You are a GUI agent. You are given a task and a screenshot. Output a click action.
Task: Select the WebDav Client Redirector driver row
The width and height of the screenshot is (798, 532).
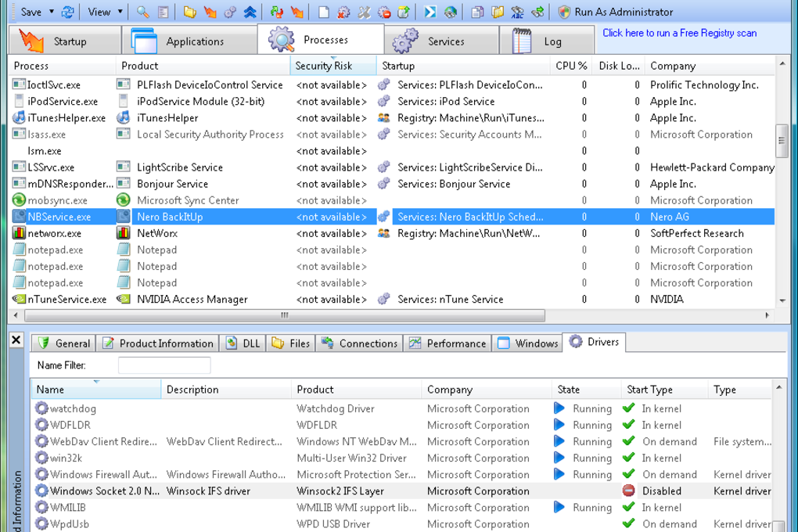403,441
